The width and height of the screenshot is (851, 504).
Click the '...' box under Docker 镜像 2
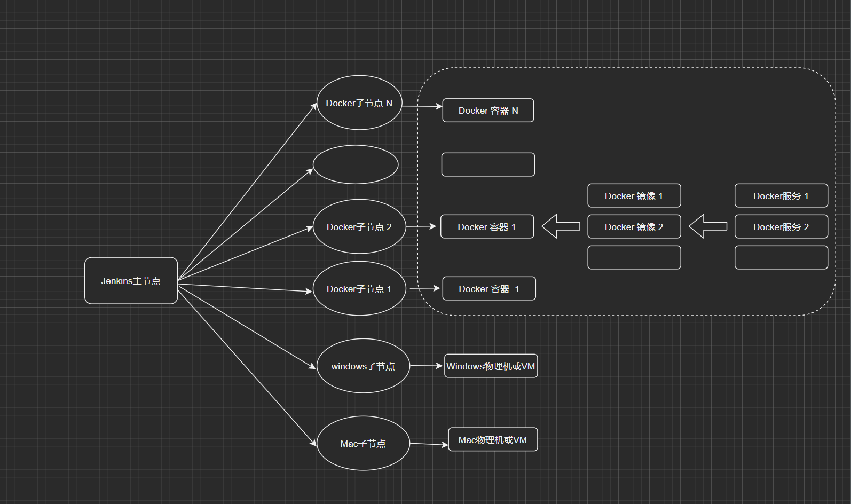click(x=634, y=257)
